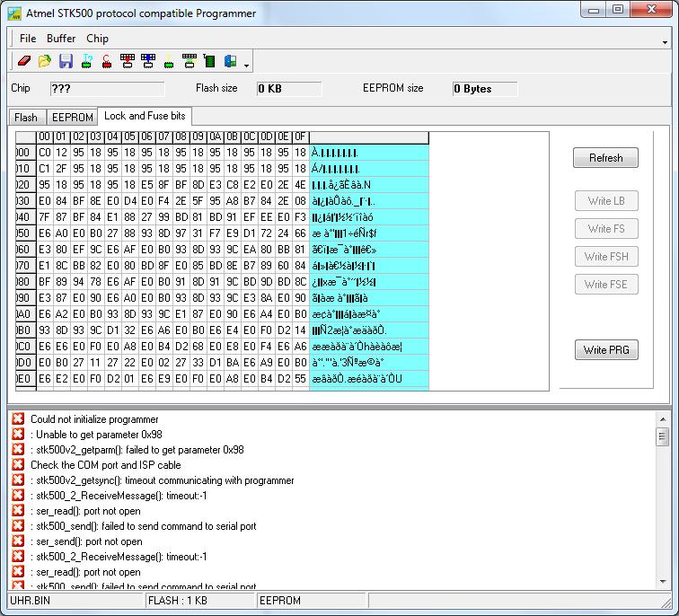
Task: Open the menu bar options arrow at right
Action: pyautogui.click(x=665, y=42)
